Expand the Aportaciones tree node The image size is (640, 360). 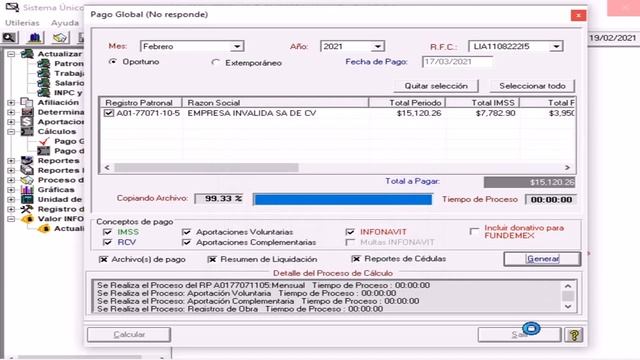coord(11,122)
